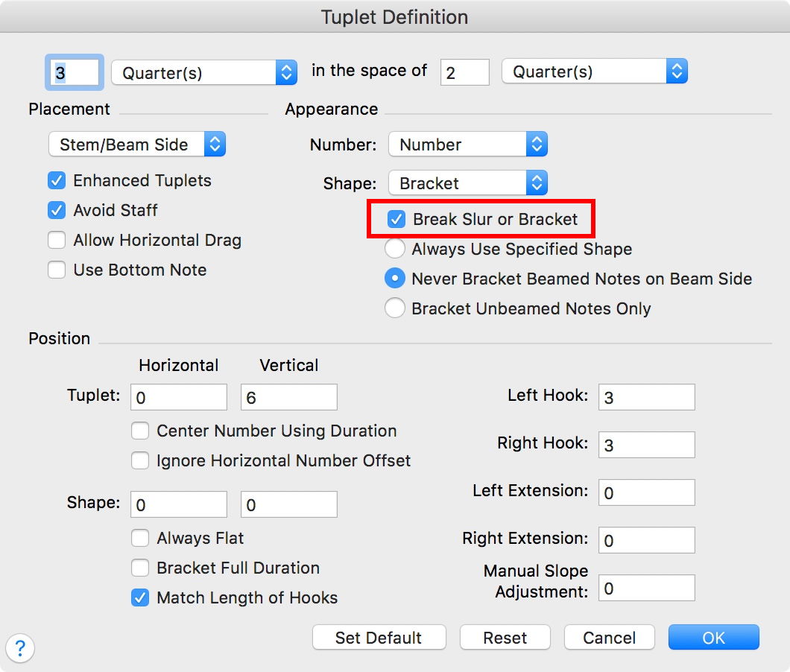
Task: Focus the Manual Slope Adjustment field
Action: [646, 589]
